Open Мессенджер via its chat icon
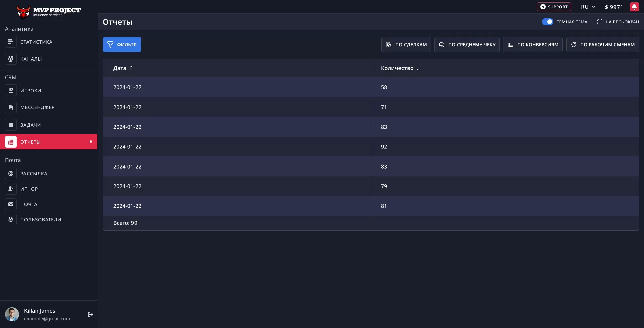This screenshot has width=644, height=328. 11,107
